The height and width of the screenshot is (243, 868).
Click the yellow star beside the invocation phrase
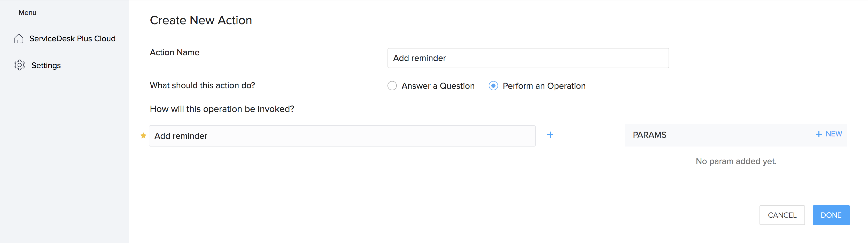(x=143, y=136)
